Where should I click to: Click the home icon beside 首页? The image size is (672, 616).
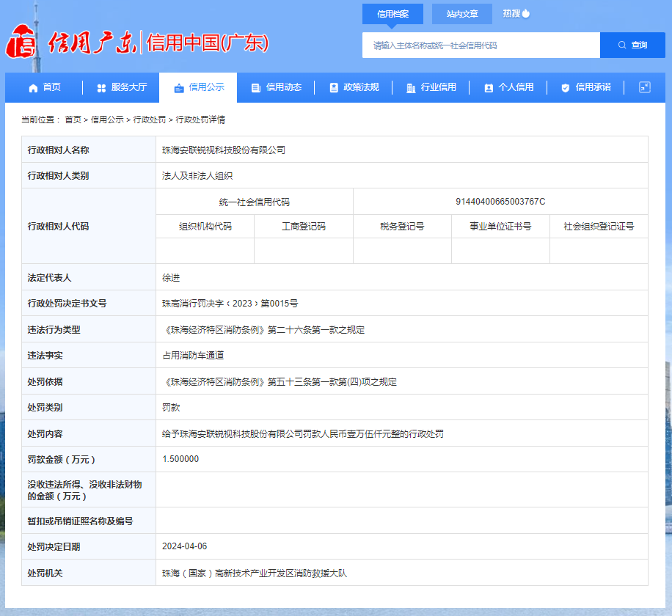tap(33, 88)
